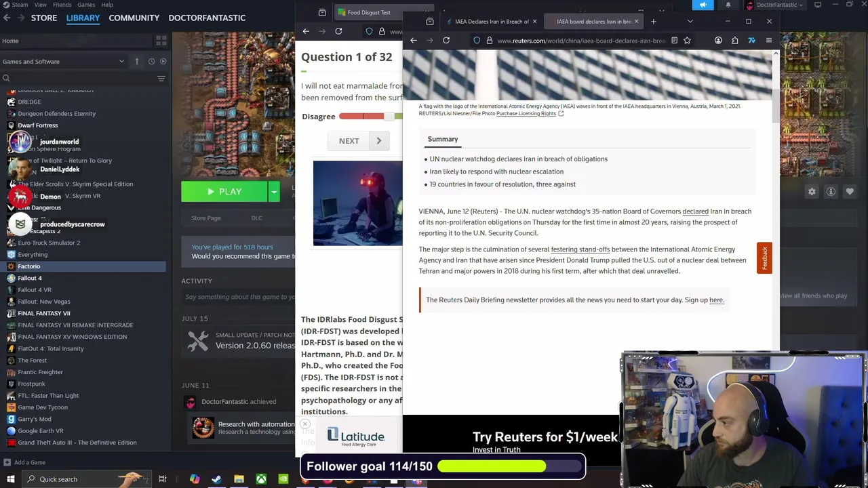Click the Add a Game plus icon
868x488 pixels.
(x=7, y=462)
